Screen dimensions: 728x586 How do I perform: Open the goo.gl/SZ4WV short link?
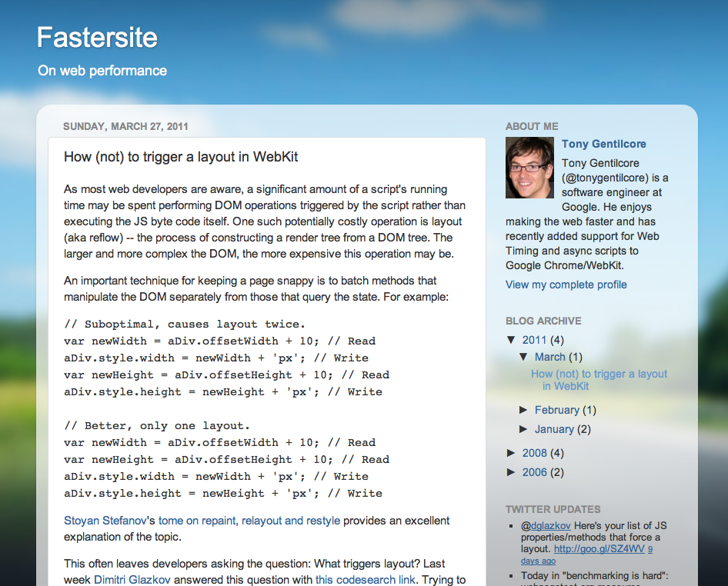coord(599,549)
